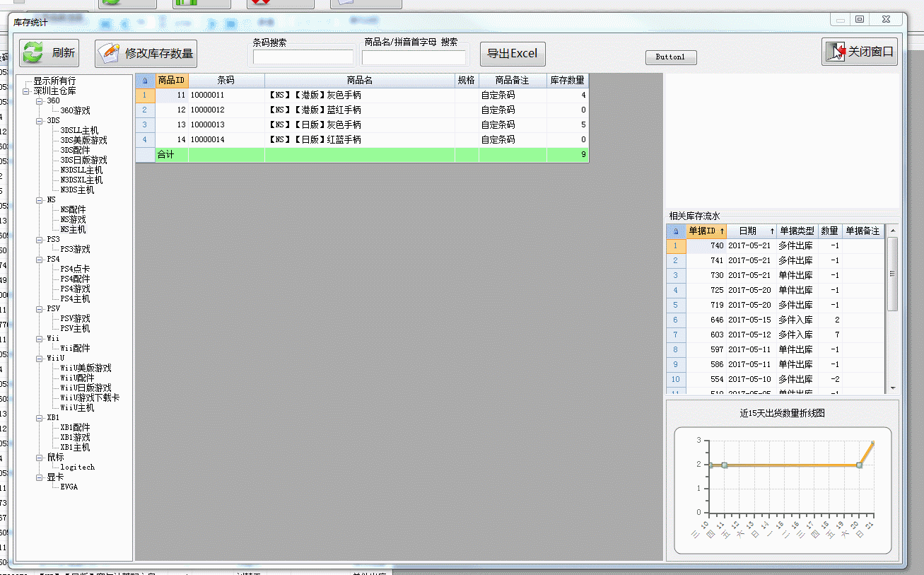Sort stock flow by 单据ID header

tap(706, 231)
